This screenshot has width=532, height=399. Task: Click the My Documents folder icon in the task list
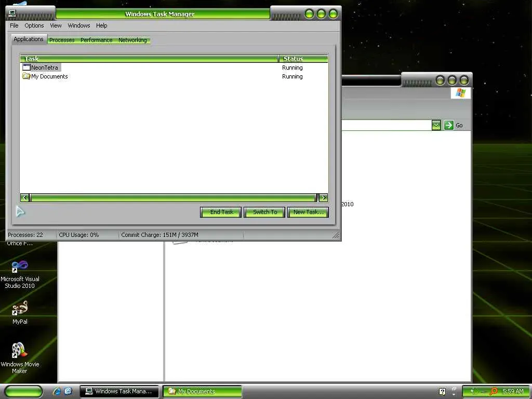coord(26,76)
